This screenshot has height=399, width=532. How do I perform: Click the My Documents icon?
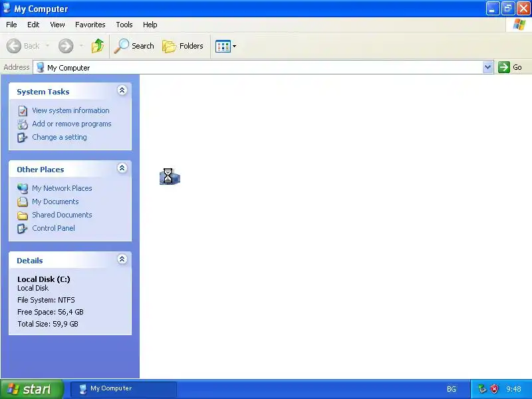pyautogui.click(x=23, y=202)
